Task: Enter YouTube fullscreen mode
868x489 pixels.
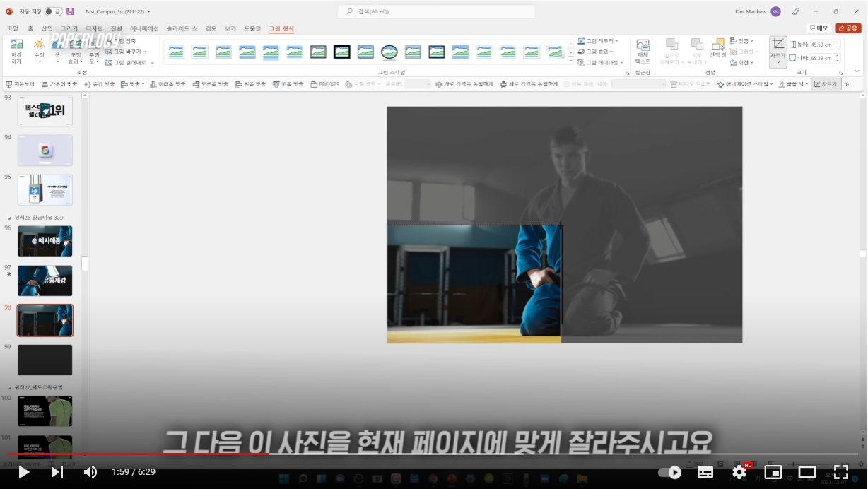Action: (x=841, y=471)
